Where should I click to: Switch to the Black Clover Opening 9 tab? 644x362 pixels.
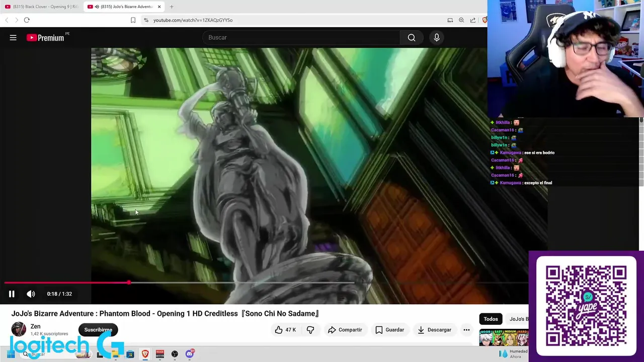41,7
